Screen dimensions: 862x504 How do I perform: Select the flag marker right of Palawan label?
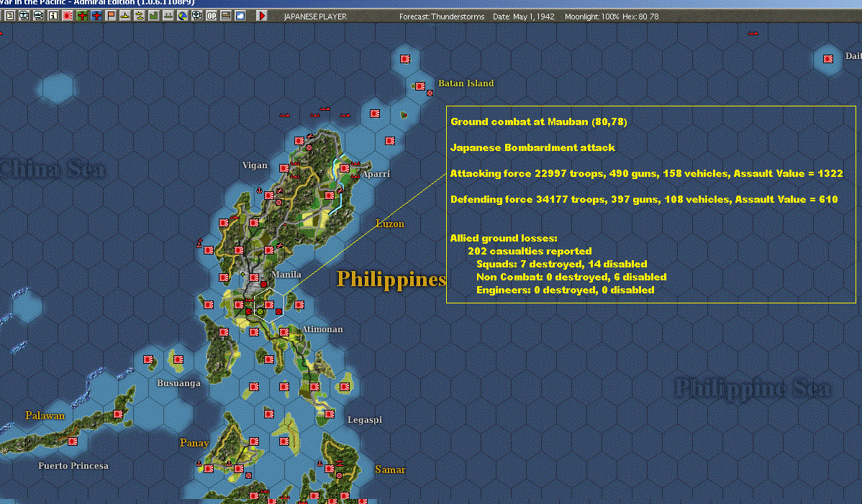coord(118,414)
